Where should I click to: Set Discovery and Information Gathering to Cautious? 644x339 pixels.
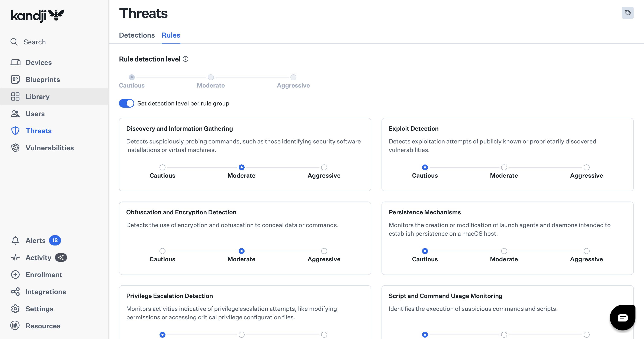[x=162, y=167]
